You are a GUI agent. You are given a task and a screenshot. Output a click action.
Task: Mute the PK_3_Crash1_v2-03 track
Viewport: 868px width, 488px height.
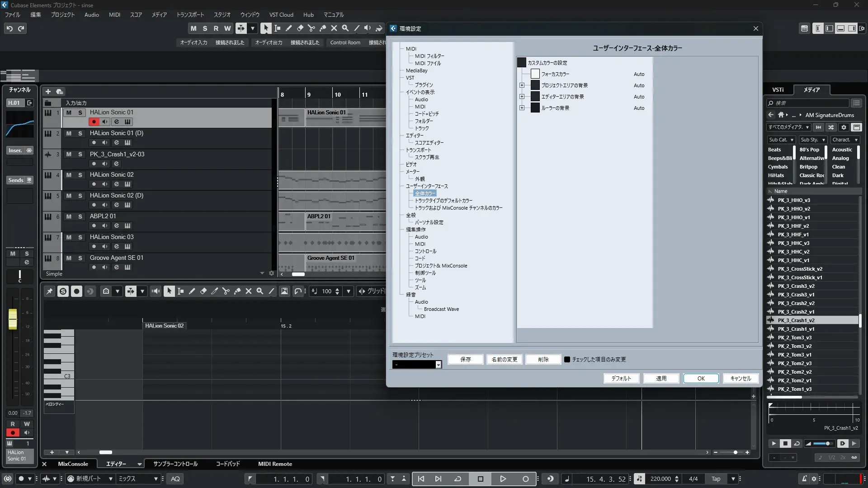69,154
